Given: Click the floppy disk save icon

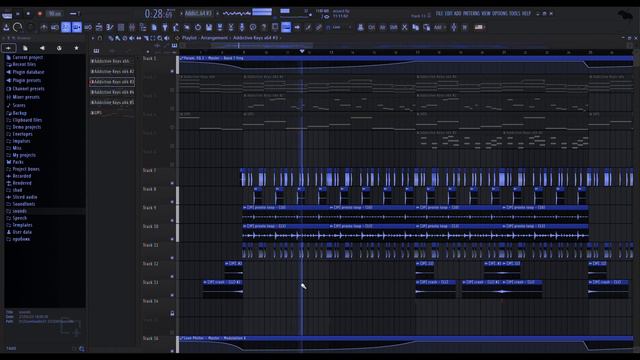Looking at the screenshot, I should click(209, 27).
